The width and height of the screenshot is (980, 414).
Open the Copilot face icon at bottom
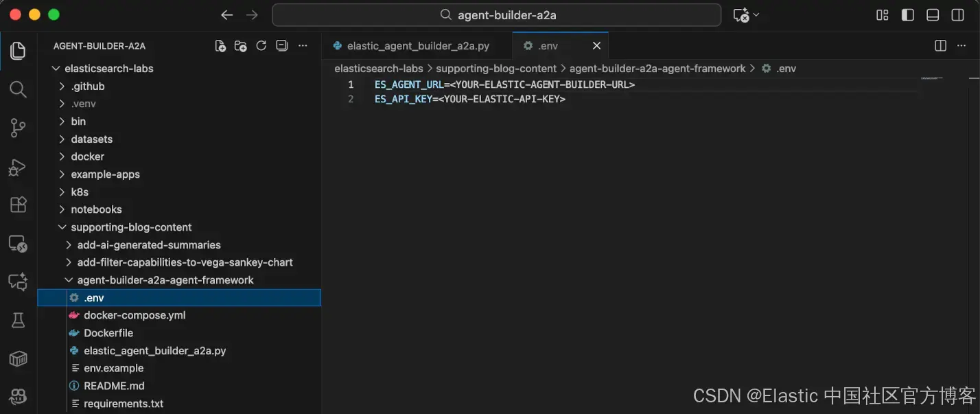[x=19, y=396]
